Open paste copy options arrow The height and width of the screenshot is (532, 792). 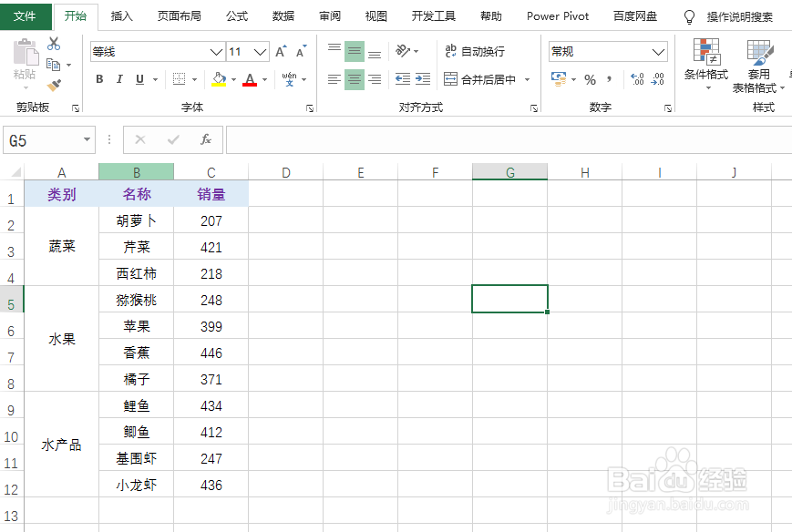coord(68,65)
